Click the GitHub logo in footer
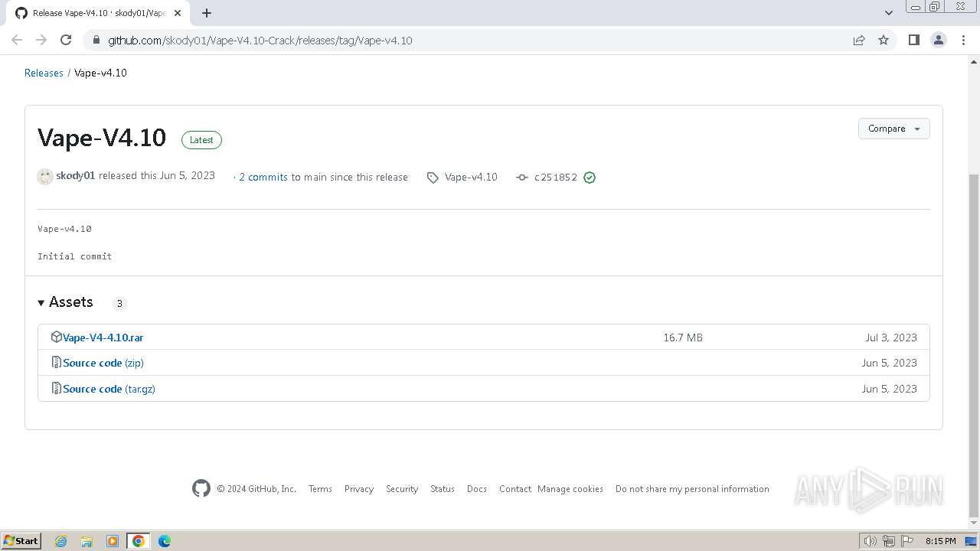The image size is (980, 551). pyautogui.click(x=201, y=488)
